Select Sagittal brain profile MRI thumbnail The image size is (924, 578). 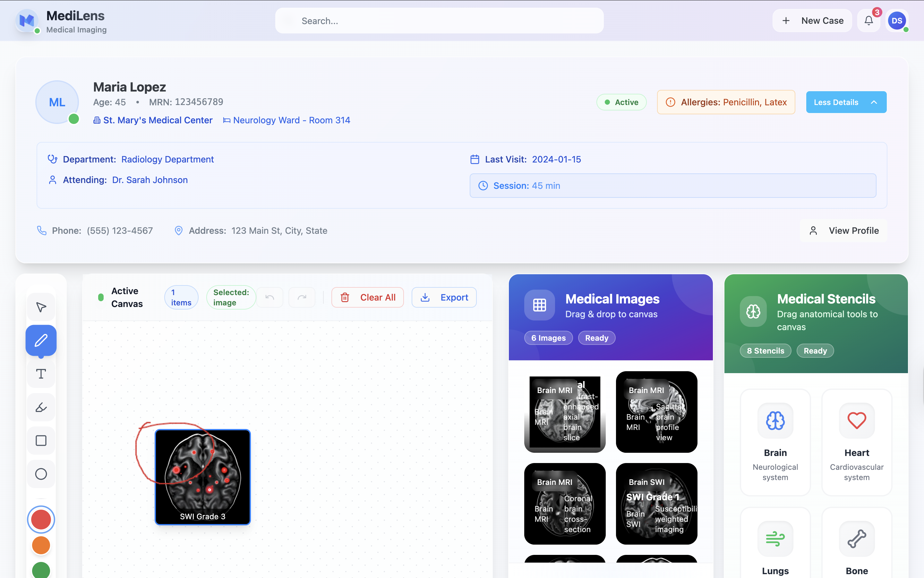pyautogui.click(x=657, y=412)
